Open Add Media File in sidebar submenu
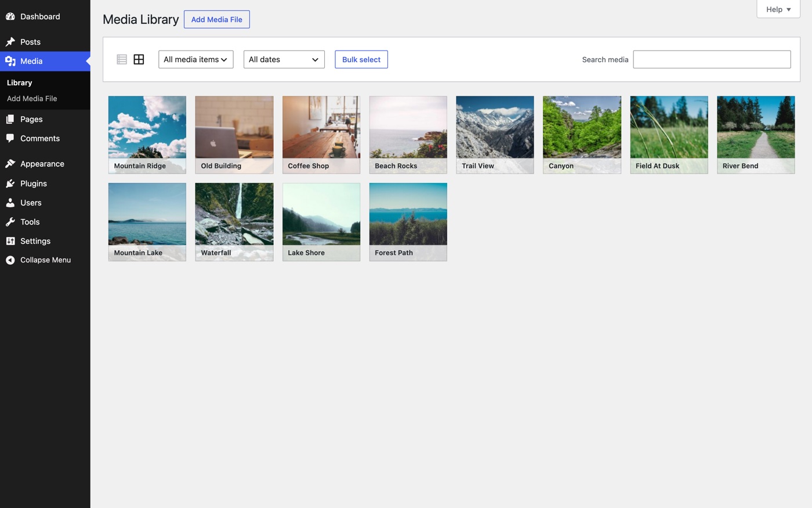 [x=32, y=99]
